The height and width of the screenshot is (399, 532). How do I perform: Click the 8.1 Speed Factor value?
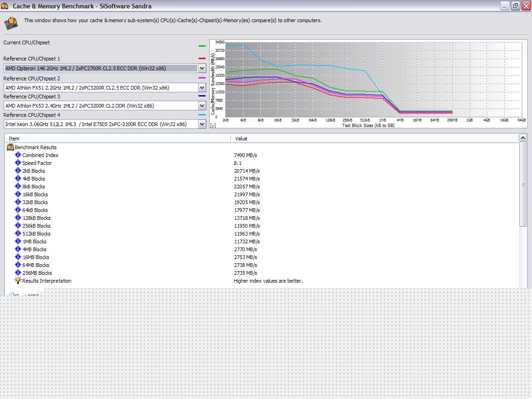(x=237, y=163)
